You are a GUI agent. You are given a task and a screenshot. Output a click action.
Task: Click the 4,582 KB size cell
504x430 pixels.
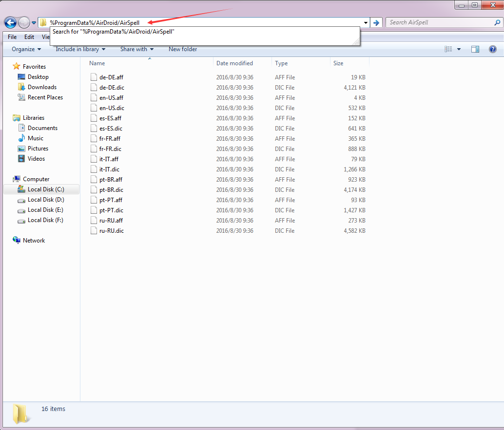pyautogui.click(x=354, y=231)
